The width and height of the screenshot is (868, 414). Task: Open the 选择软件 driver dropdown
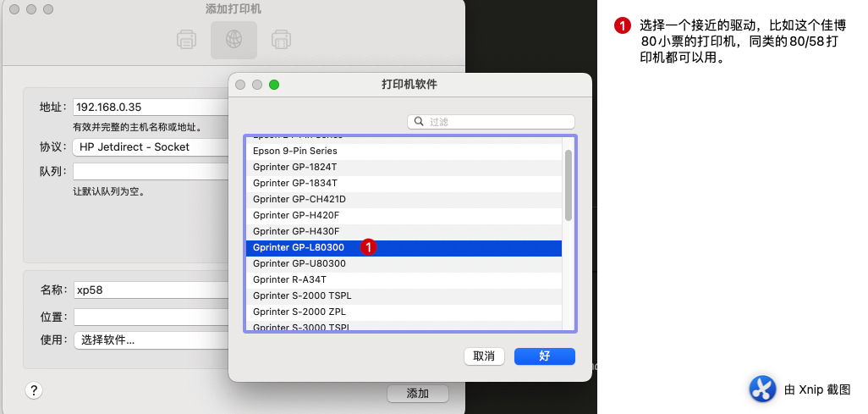click(151, 340)
